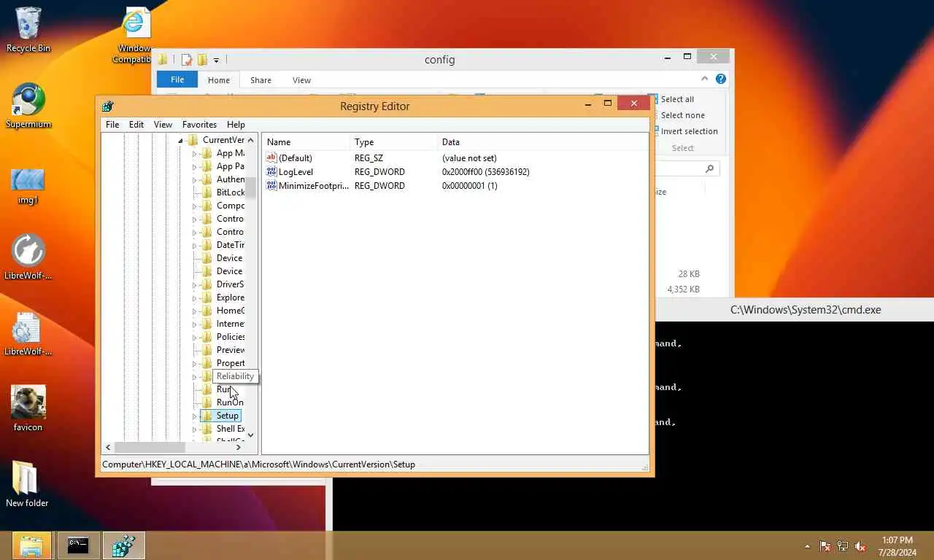Click the network tray icon
934x560 pixels.
pos(843,545)
